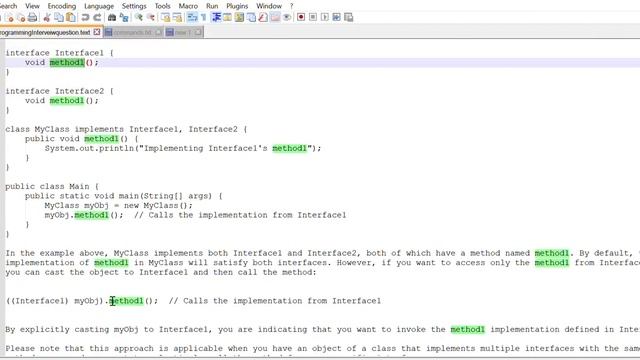This screenshot has height=360, width=640.
Task: Open the Tools menu
Action: pos(162,6)
